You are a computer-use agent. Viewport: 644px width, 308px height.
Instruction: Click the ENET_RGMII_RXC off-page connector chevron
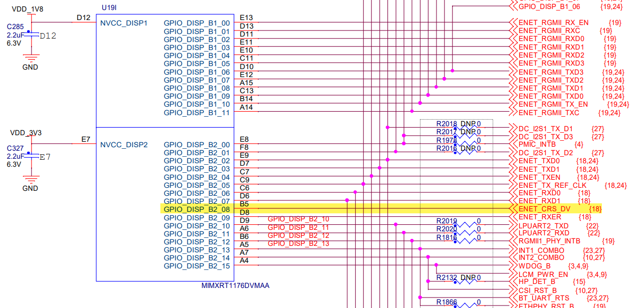(x=513, y=31)
